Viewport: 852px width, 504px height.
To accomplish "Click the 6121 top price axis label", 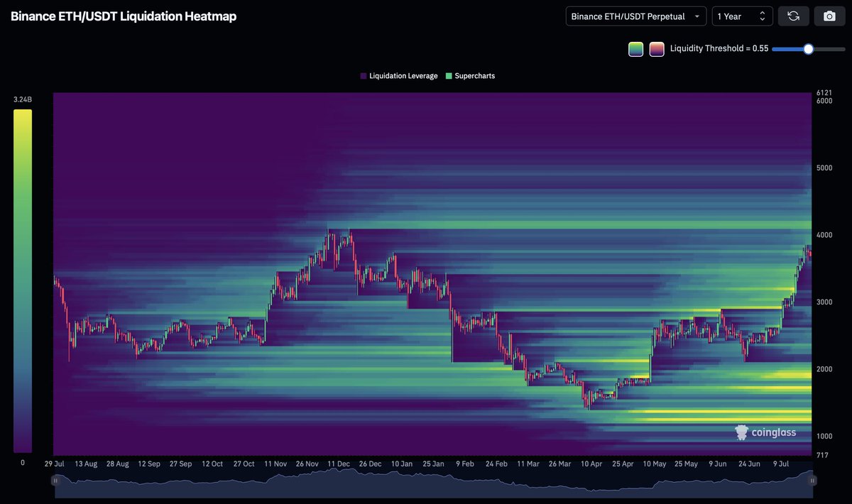I will point(824,92).
